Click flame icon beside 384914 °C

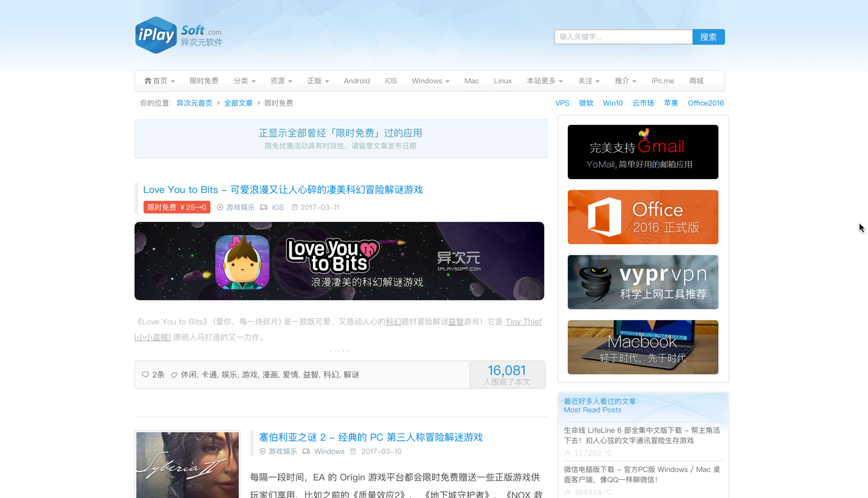(567, 493)
